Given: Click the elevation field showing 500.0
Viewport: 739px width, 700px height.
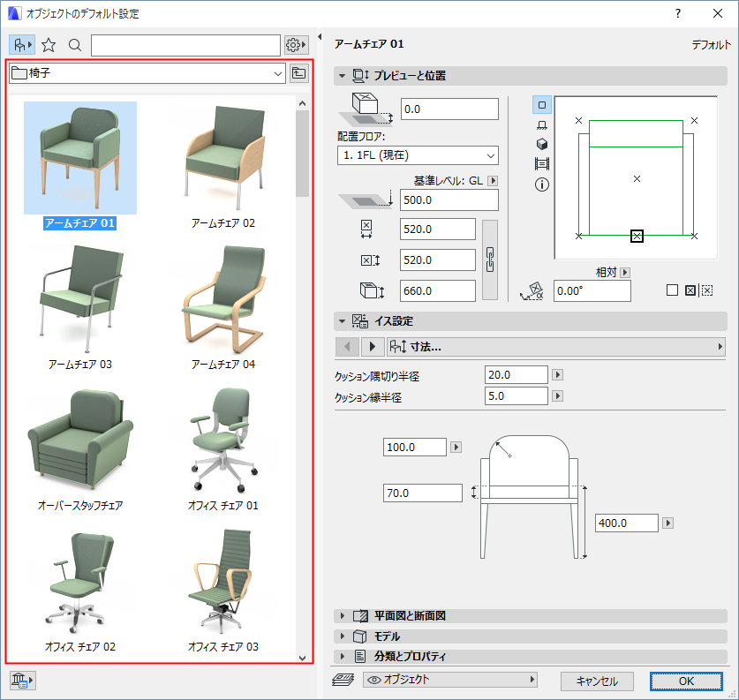Looking at the screenshot, I should tap(449, 199).
